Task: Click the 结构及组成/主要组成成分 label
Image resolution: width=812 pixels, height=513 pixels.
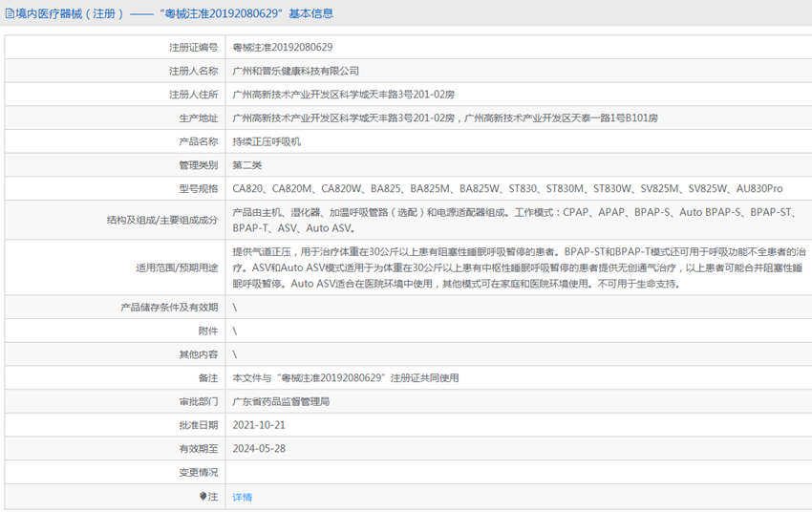Action: click(x=162, y=220)
